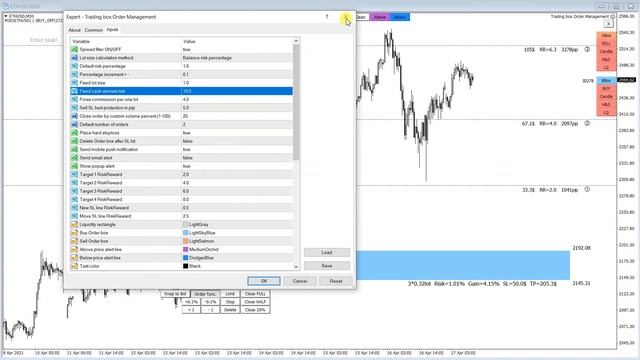
Task: Open the Place hard stoploss true value
Action: click(237, 133)
